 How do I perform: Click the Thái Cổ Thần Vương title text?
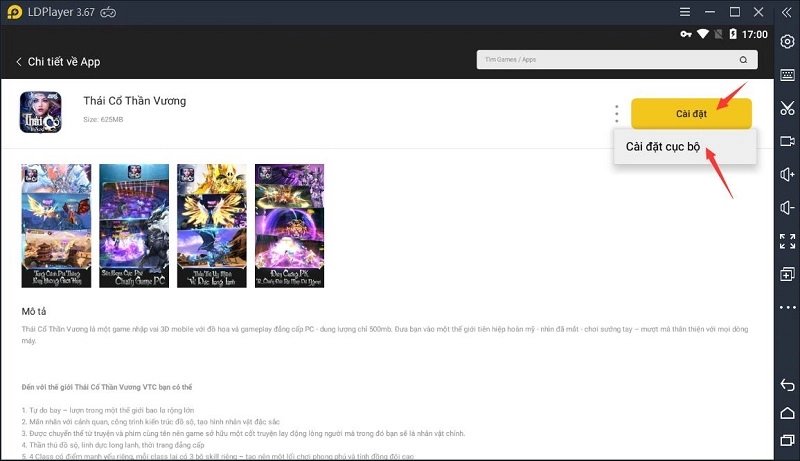click(135, 101)
